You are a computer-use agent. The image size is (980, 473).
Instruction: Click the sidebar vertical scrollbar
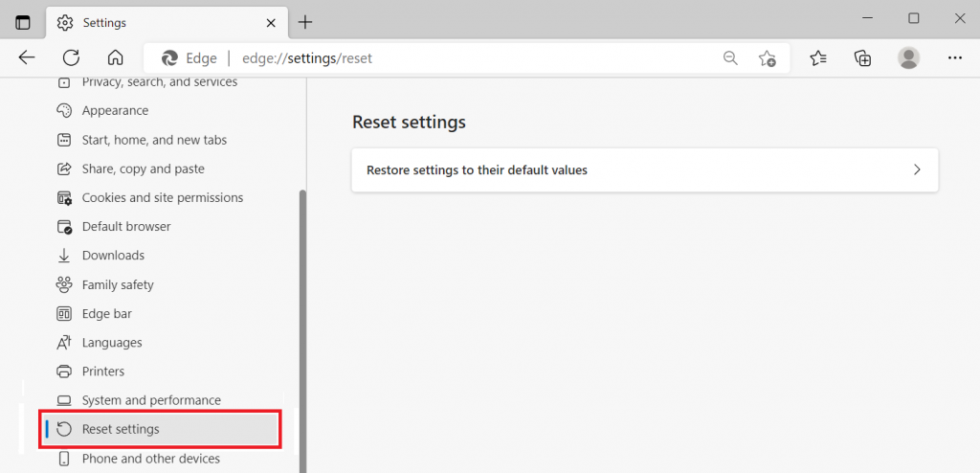click(303, 326)
